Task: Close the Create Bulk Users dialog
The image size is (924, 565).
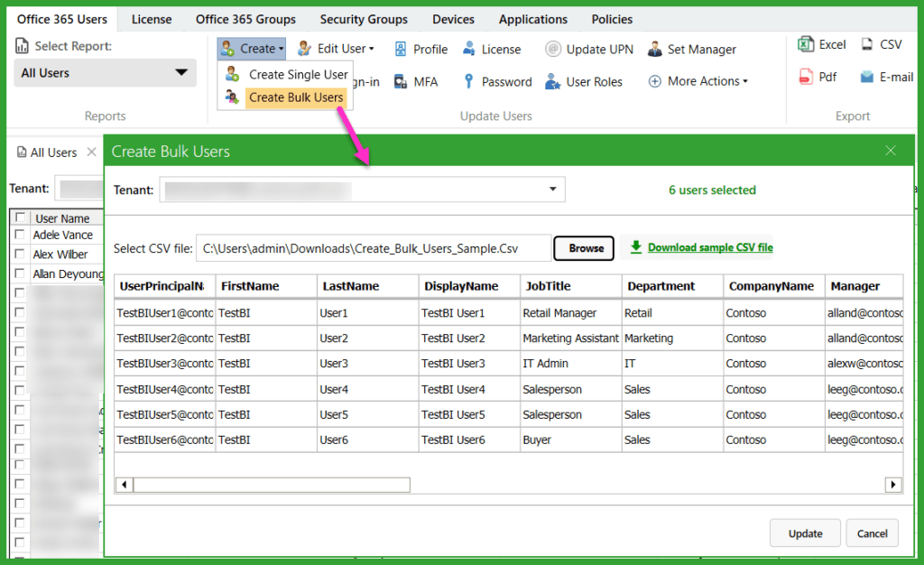Action: (891, 151)
